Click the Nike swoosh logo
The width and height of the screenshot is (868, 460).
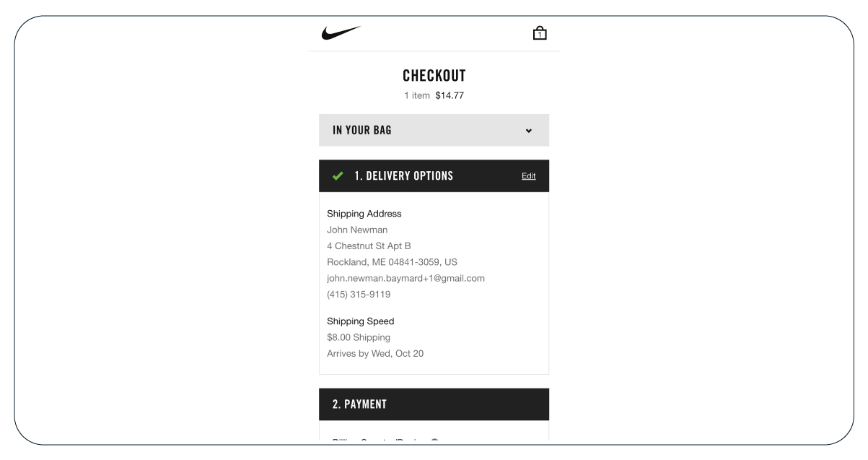(x=341, y=33)
